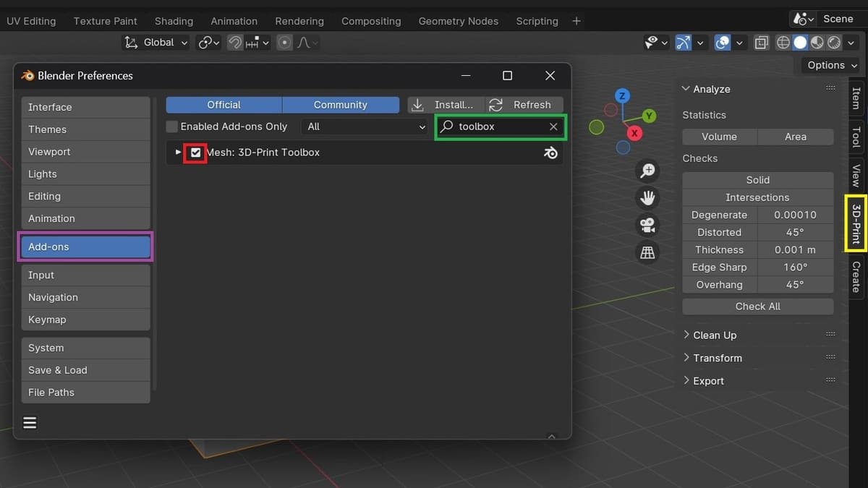The image size is (868, 488).
Task: Click the Volume statistics button
Action: click(x=720, y=137)
